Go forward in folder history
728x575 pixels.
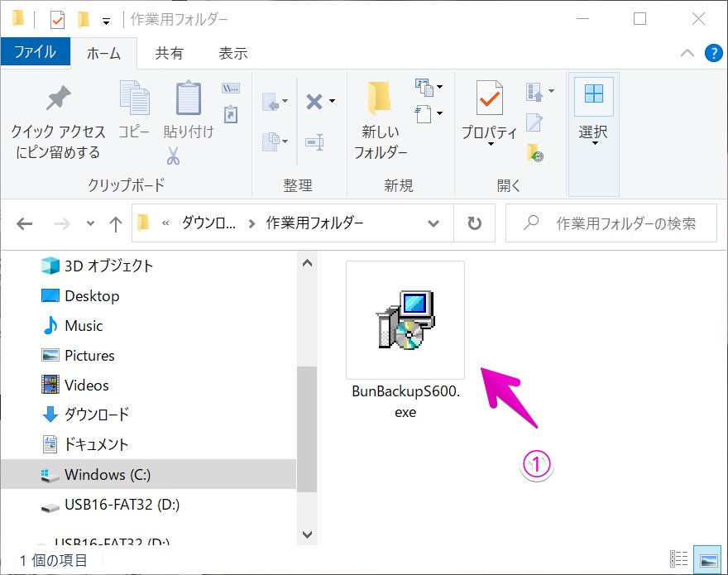(62, 224)
